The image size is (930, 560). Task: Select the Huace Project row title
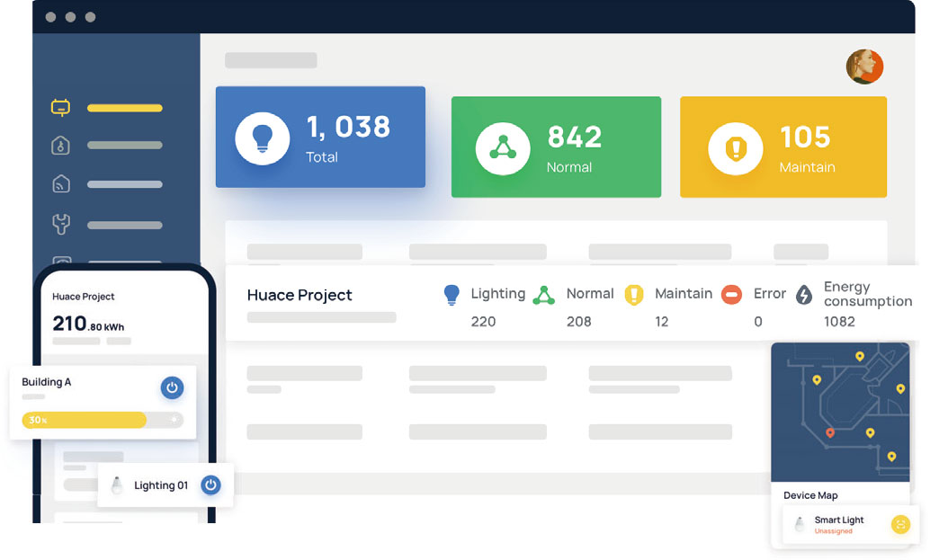pos(300,295)
